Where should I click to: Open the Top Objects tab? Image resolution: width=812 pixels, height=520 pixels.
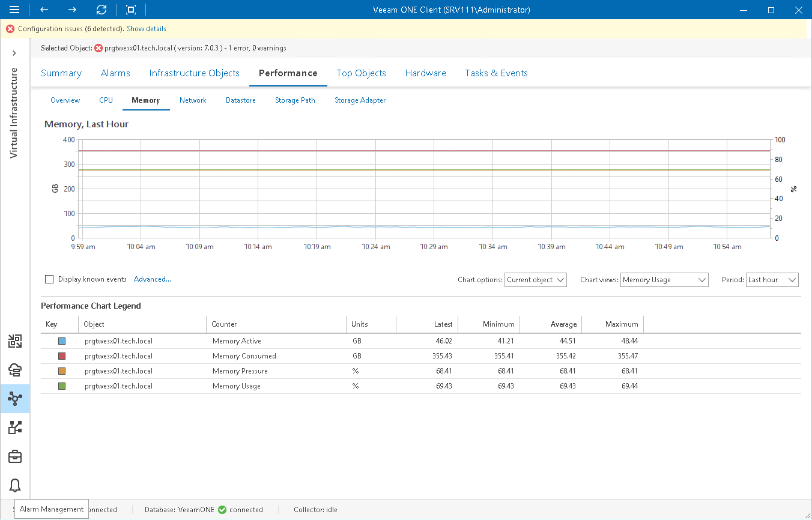coord(361,73)
